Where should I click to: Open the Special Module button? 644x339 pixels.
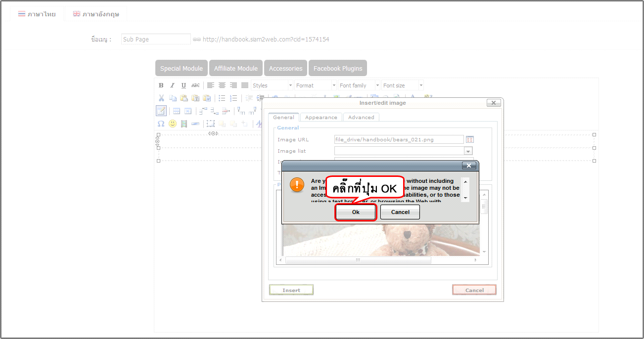(x=182, y=68)
